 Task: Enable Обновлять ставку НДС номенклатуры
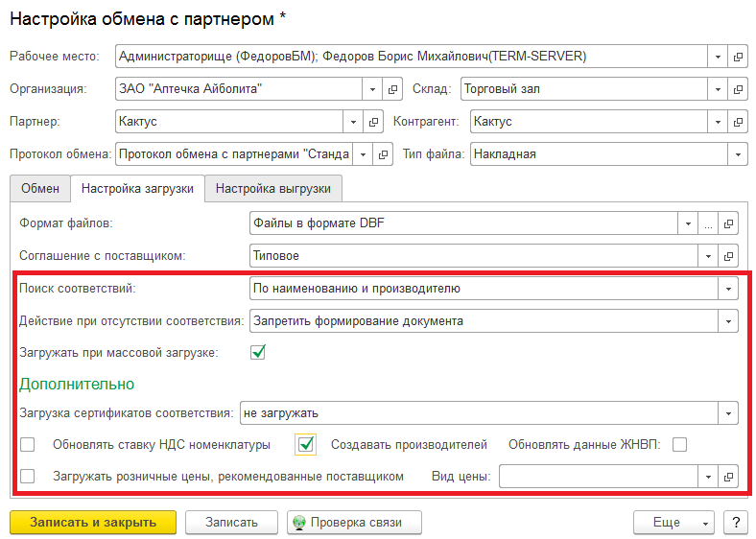tap(28, 444)
